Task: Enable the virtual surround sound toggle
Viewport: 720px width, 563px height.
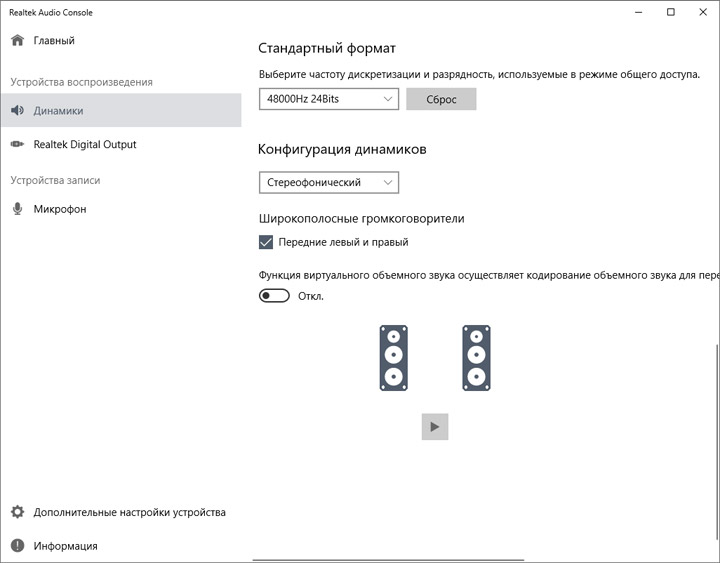Action: coord(274,296)
